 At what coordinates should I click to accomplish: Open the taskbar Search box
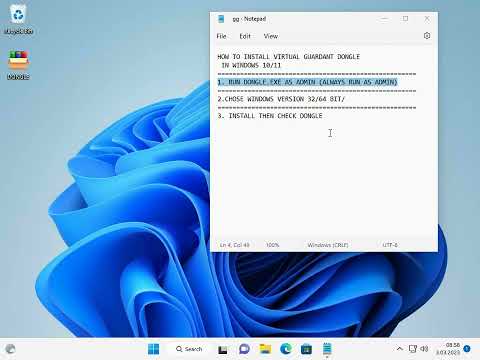coord(189,349)
